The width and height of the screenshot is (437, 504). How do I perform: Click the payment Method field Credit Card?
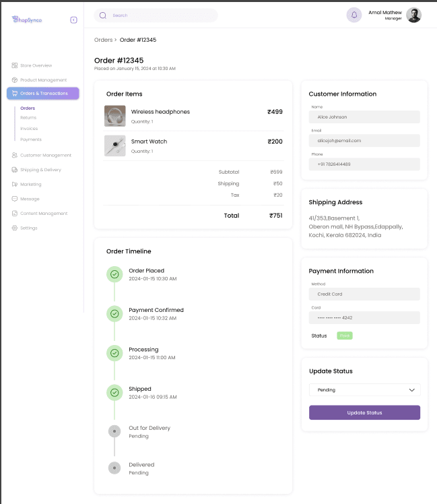[364, 294]
